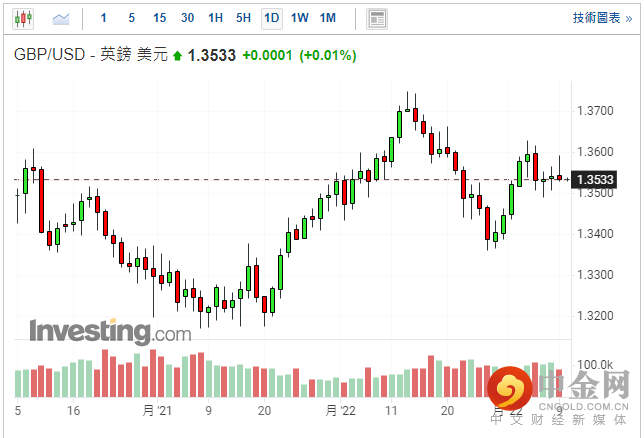Open the 技術圖表 link
Screen dimensions: 644x438
pyautogui.click(x=602, y=18)
